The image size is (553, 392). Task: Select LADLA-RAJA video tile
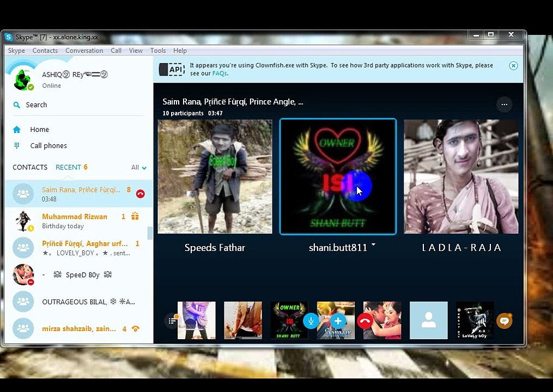(461, 176)
